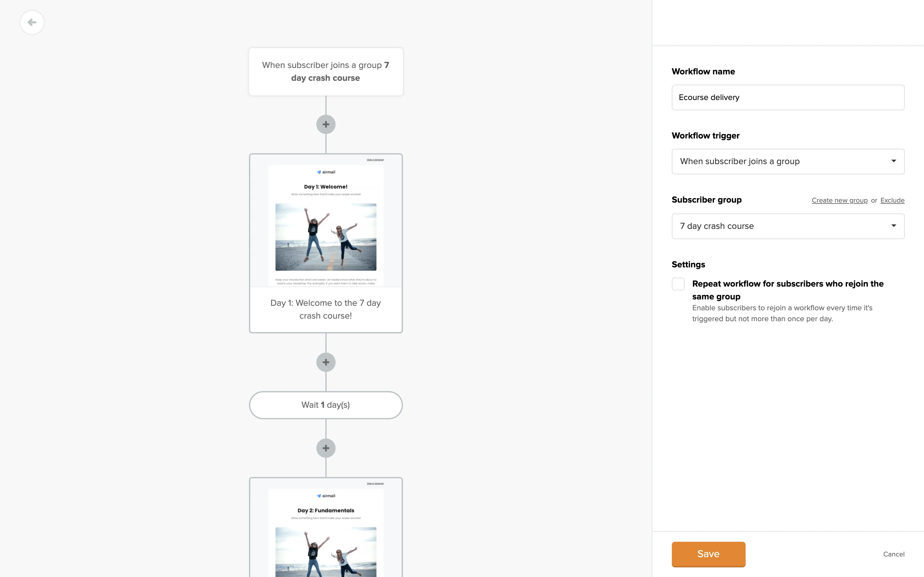Viewport: 924px width, 577px height.
Task: Add a step below the Day 1 email
Action: point(326,362)
